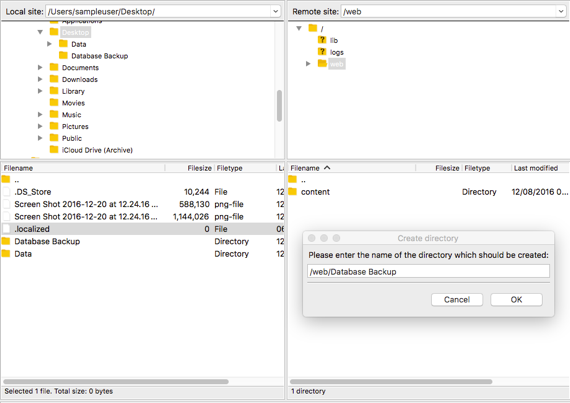Screen dimensions: 570x403
Task: Sort remote files by Filename column
Action: coord(352,168)
